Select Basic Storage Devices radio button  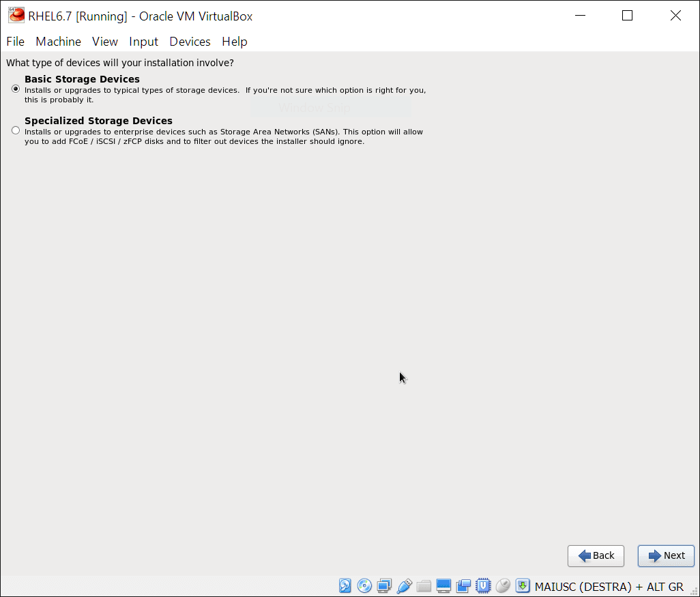16,89
